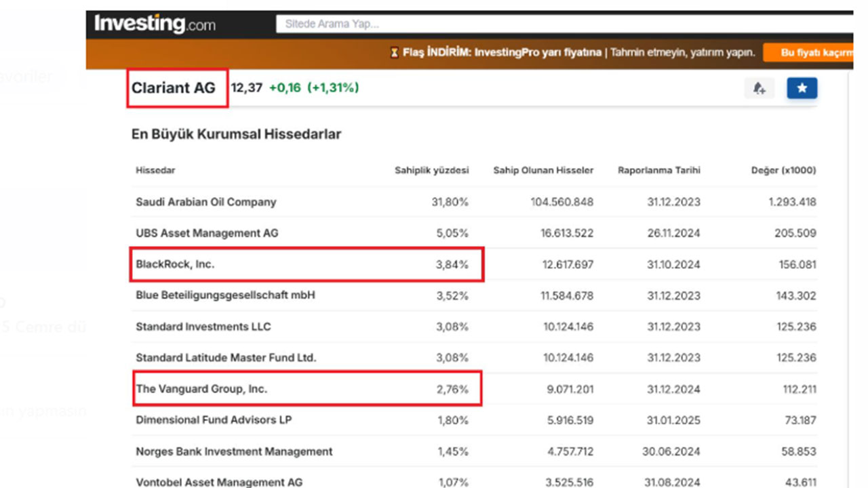Click the Clariant AG stock title

174,88
